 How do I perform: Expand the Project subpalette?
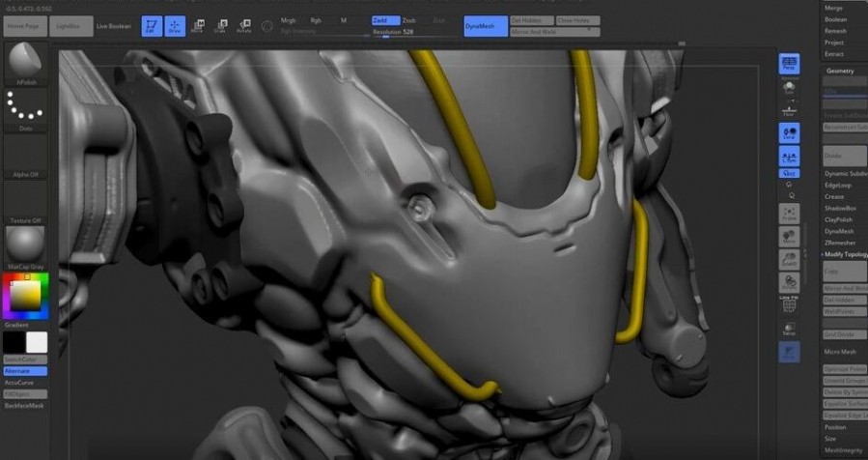tap(834, 43)
